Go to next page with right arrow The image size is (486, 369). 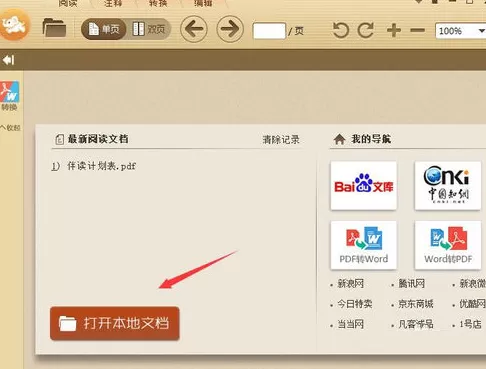pyautogui.click(x=230, y=29)
